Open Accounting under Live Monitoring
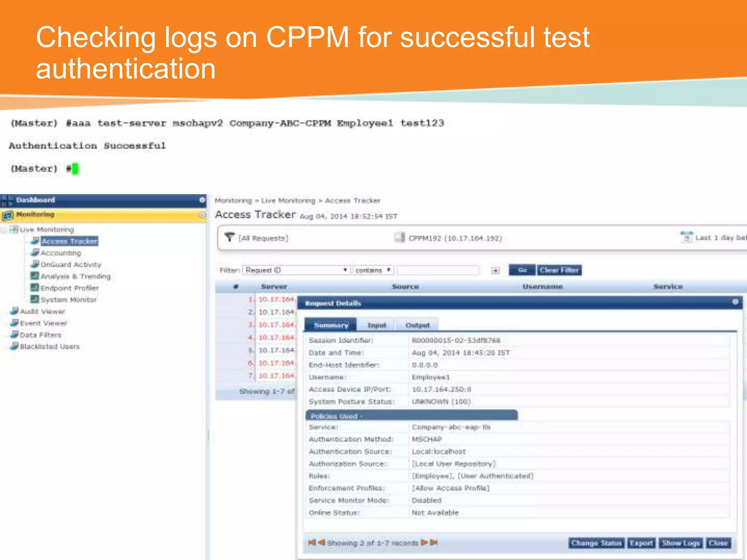Image resolution: width=747 pixels, height=560 pixels. tap(61, 253)
